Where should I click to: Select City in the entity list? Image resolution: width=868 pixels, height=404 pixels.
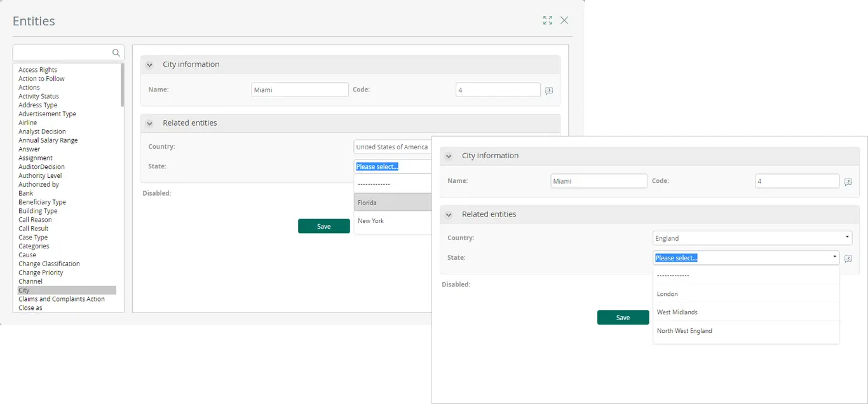[67, 290]
